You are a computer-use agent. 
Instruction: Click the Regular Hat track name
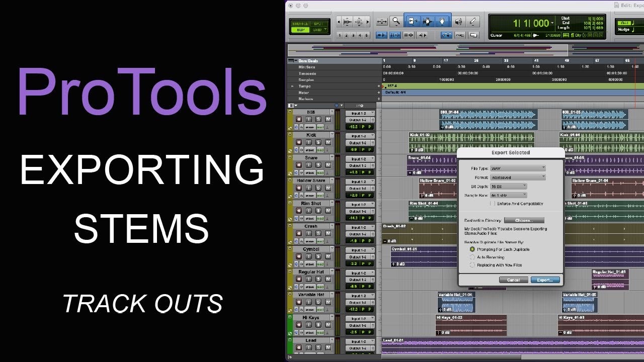311,271
